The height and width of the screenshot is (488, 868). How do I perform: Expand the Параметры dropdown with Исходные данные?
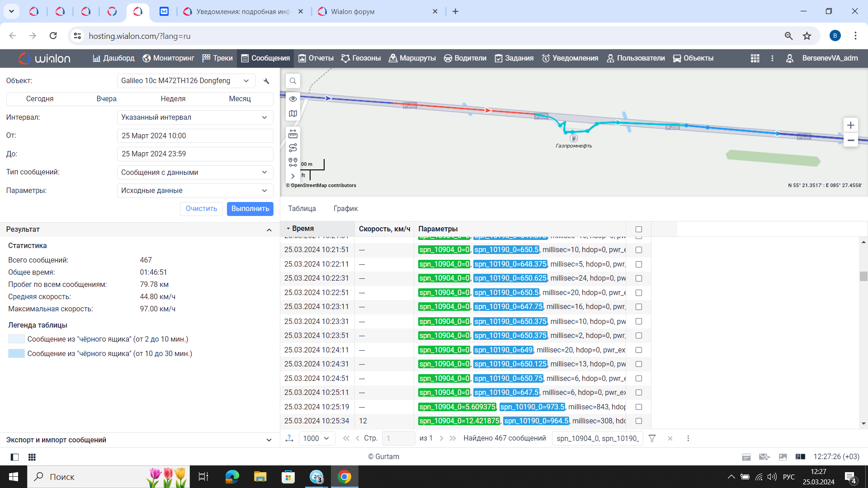tap(195, 191)
